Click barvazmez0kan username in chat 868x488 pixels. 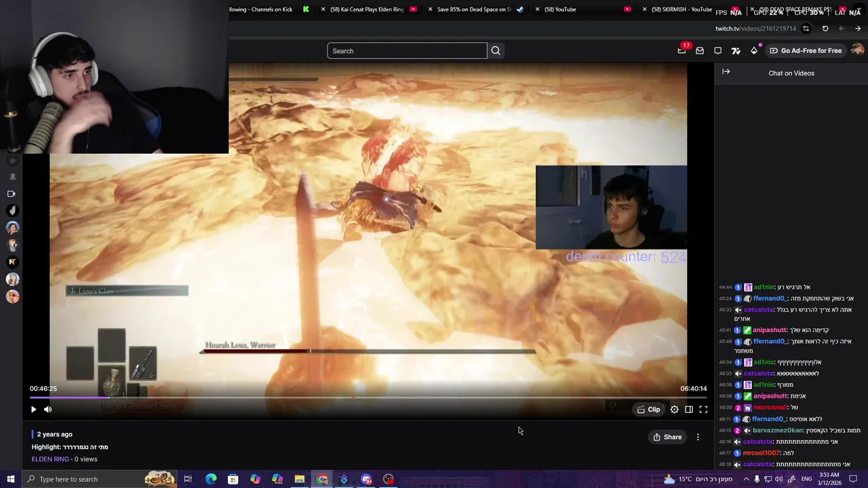[x=778, y=430]
